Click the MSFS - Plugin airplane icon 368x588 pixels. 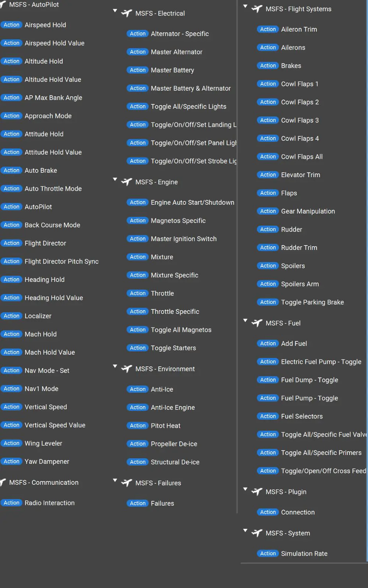(x=257, y=492)
